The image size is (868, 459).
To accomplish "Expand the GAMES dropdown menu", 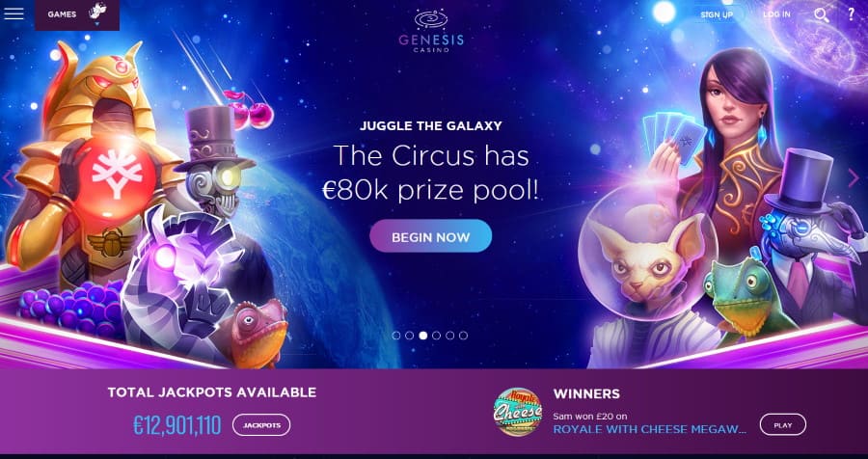I will tap(77, 15).
